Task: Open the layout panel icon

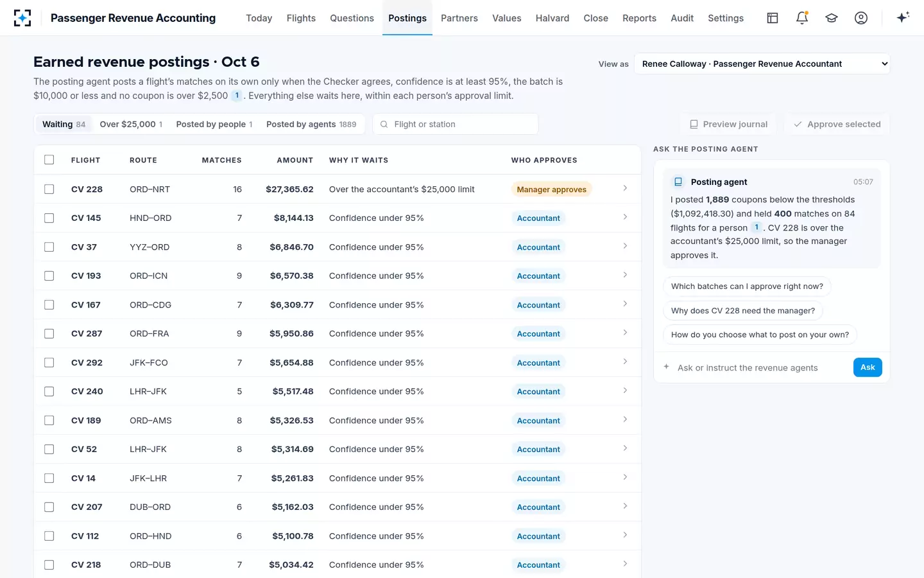Action: 773,18
